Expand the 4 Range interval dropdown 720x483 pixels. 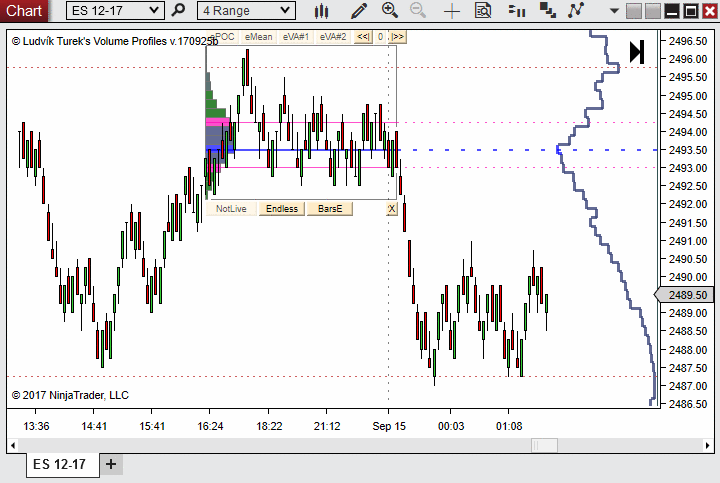(x=247, y=11)
